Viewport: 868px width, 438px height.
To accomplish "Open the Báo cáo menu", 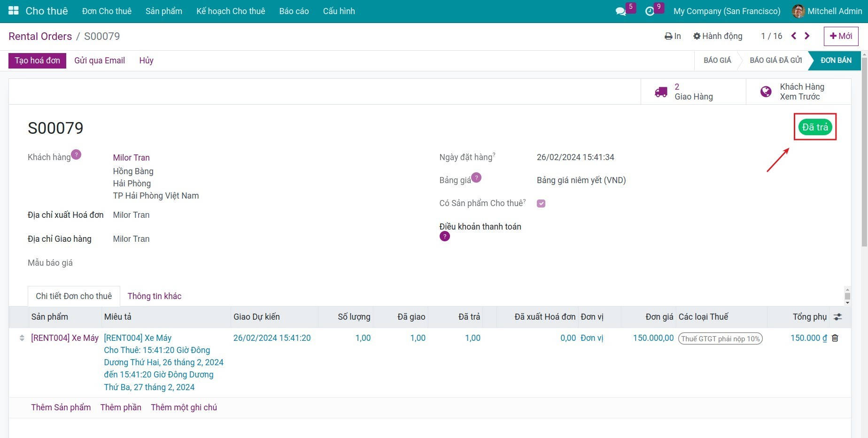I will click(294, 11).
